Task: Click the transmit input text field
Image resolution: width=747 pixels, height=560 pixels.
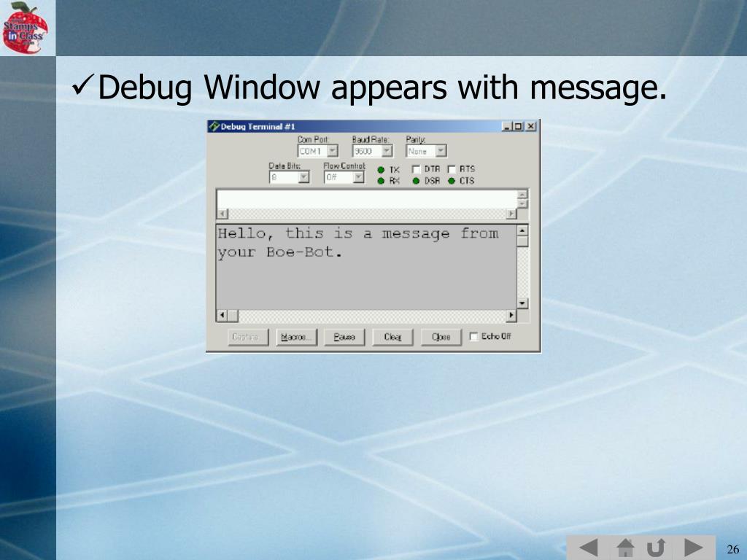Action: tap(367, 199)
